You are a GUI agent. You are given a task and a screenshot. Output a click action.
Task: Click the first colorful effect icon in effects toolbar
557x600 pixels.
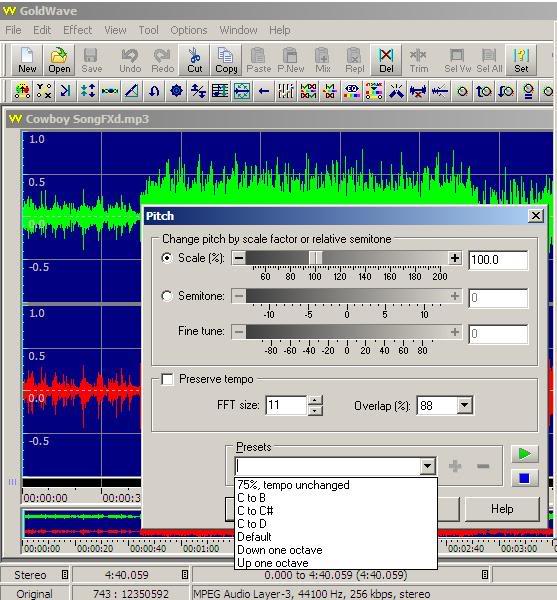pyautogui.click(x=22, y=91)
